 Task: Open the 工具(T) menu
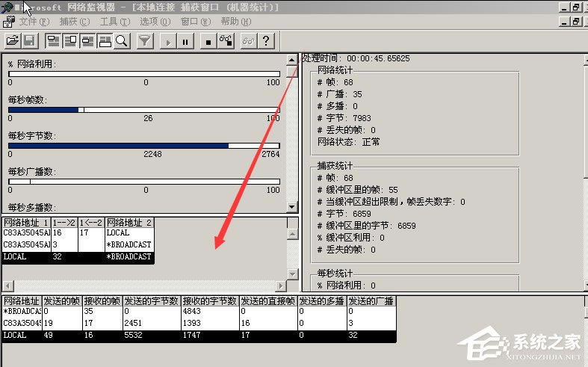115,22
